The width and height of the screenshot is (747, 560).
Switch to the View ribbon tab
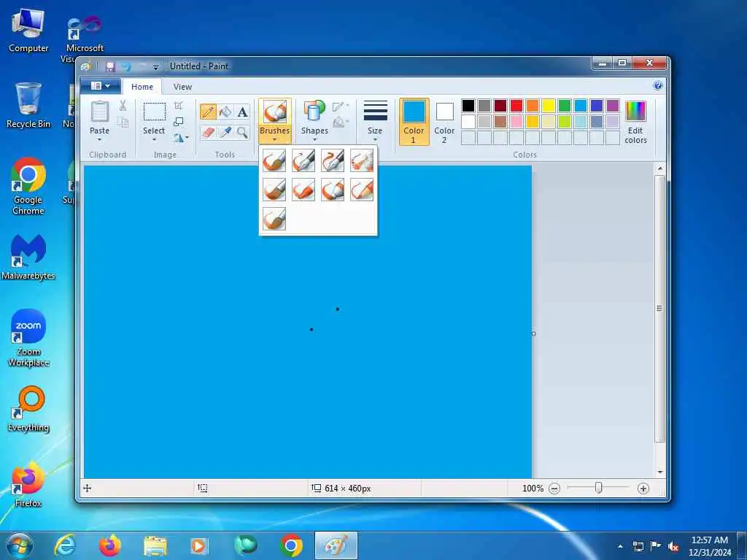click(x=182, y=87)
